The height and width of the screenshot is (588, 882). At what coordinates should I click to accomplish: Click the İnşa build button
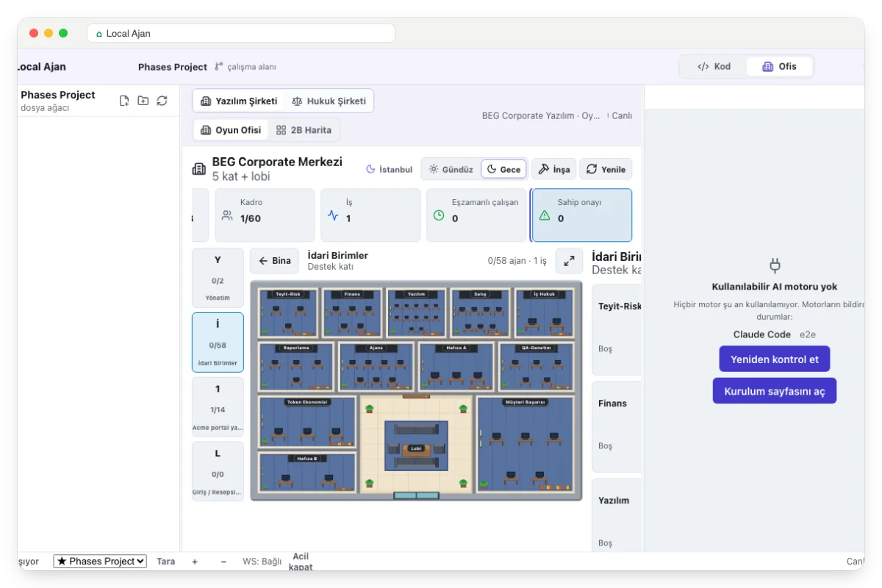coord(553,169)
